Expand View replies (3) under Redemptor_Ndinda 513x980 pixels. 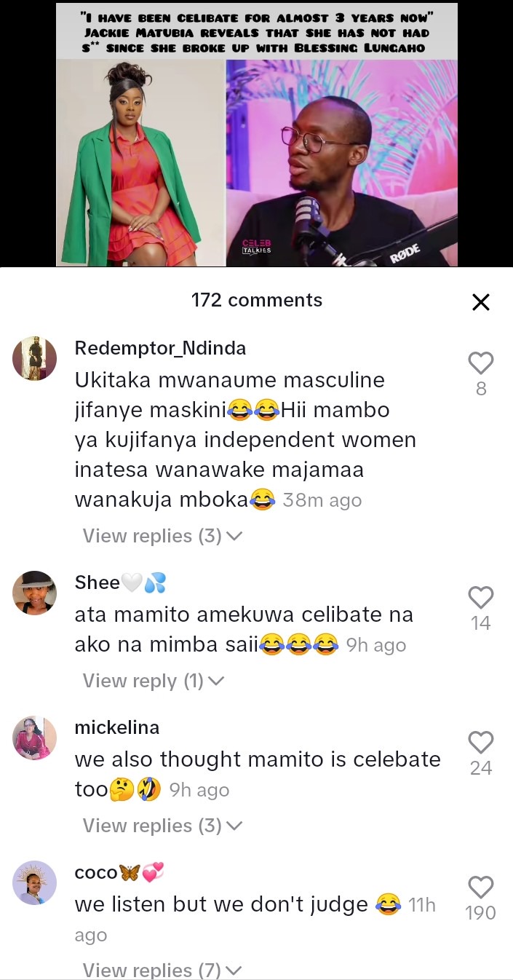tap(162, 536)
